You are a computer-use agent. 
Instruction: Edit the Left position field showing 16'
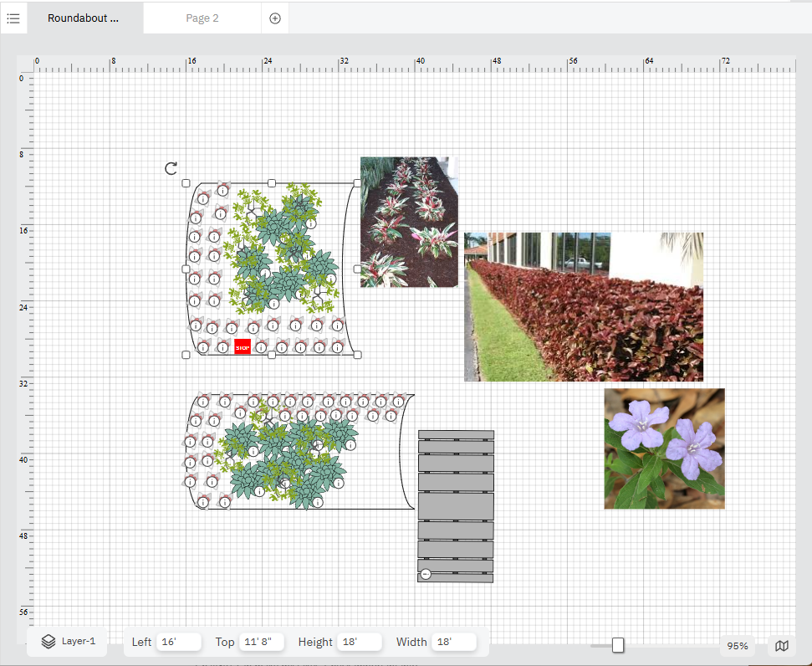point(178,642)
